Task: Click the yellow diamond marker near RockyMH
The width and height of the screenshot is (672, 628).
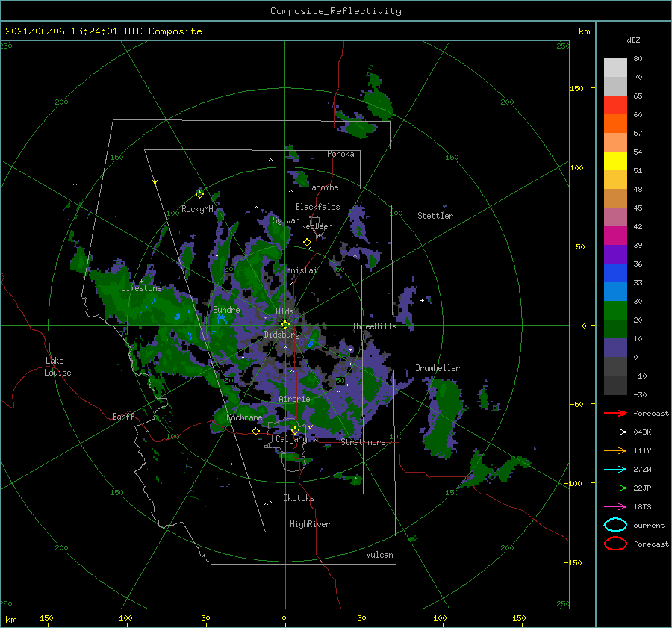Action: click(199, 195)
